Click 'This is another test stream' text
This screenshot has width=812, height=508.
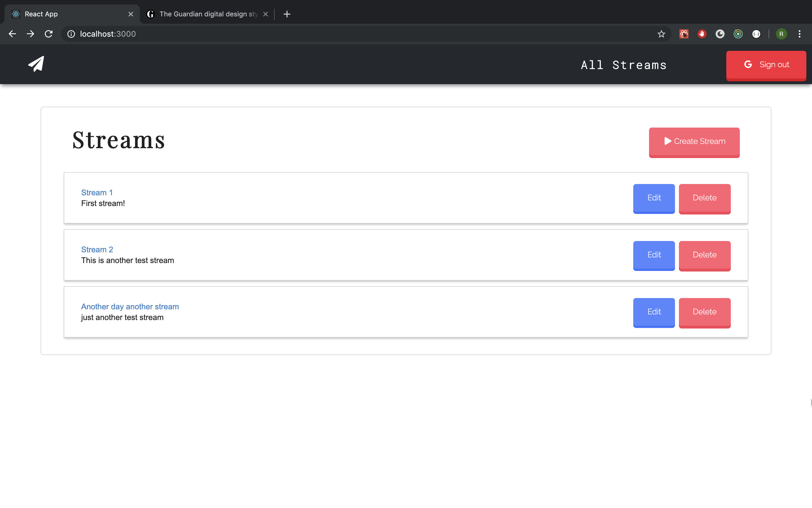click(127, 260)
